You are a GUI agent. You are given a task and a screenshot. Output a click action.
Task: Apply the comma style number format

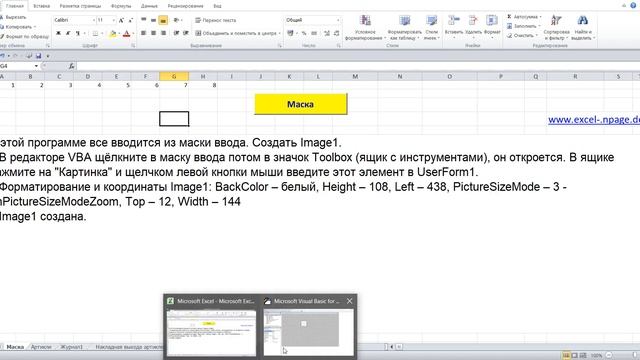(314, 33)
